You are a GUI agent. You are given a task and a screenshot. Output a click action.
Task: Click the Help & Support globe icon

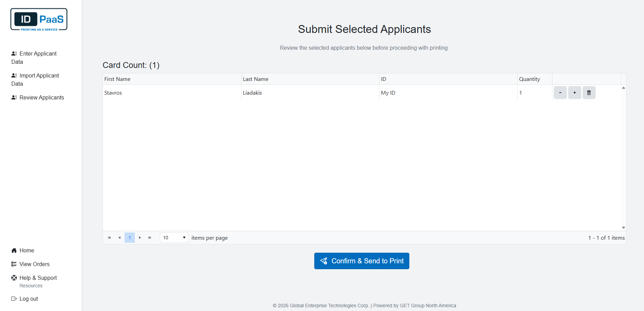click(x=14, y=278)
